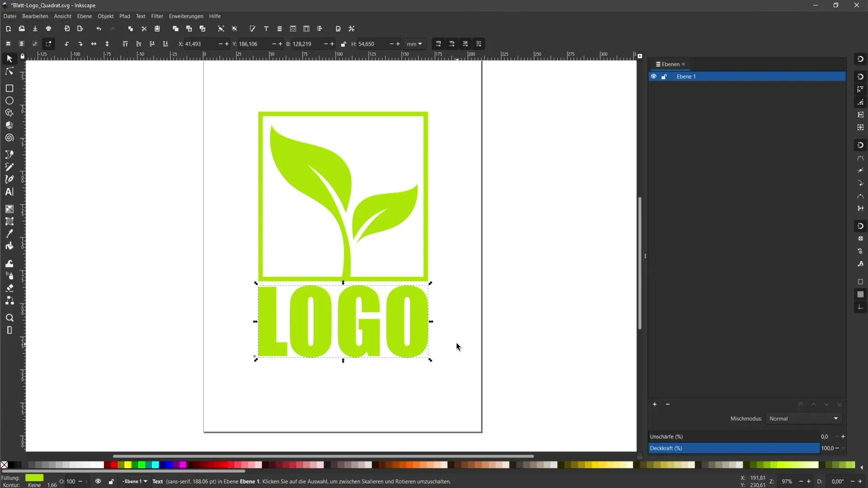Select the Text tool
868x488 pixels.
pos(9,192)
